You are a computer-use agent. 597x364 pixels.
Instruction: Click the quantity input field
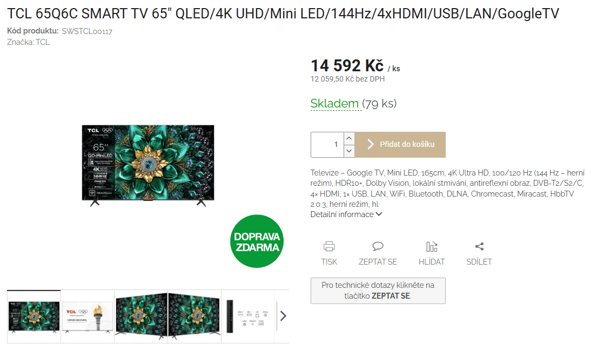(x=327, y=145)
